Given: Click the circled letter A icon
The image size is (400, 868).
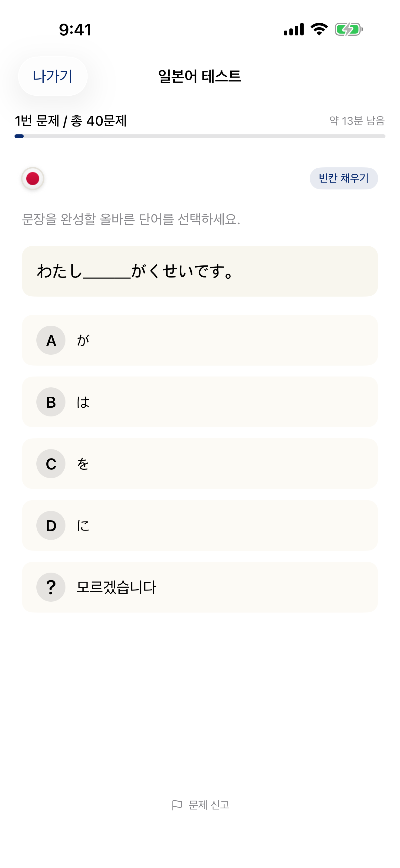Looking at the screenshot, I should (x=51, y=340).
